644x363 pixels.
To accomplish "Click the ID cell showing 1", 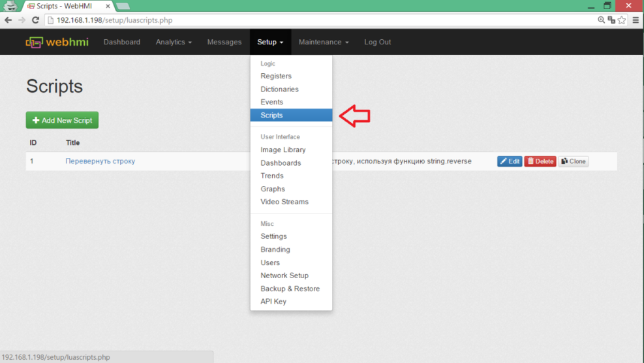I will click(x=31, y=161).
